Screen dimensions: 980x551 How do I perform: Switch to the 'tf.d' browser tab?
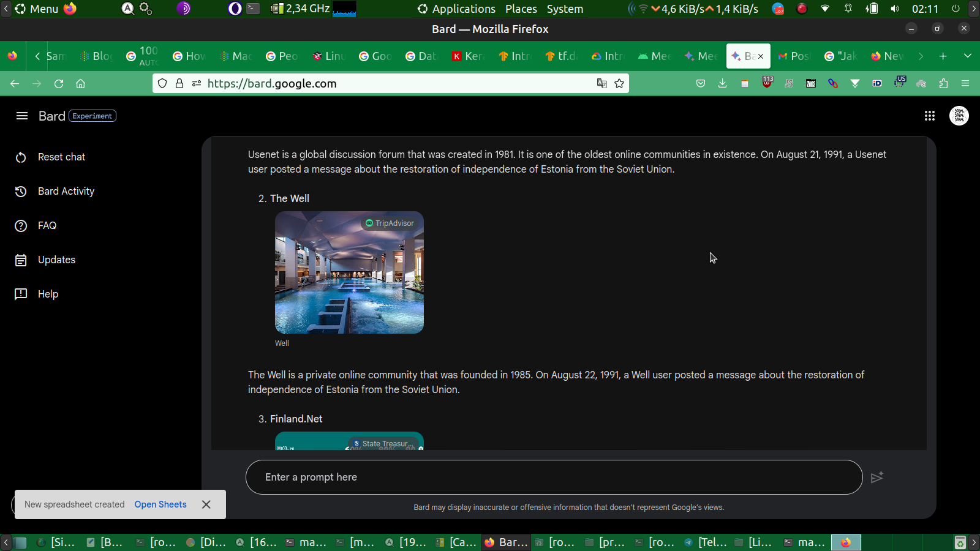coord(562,56)
